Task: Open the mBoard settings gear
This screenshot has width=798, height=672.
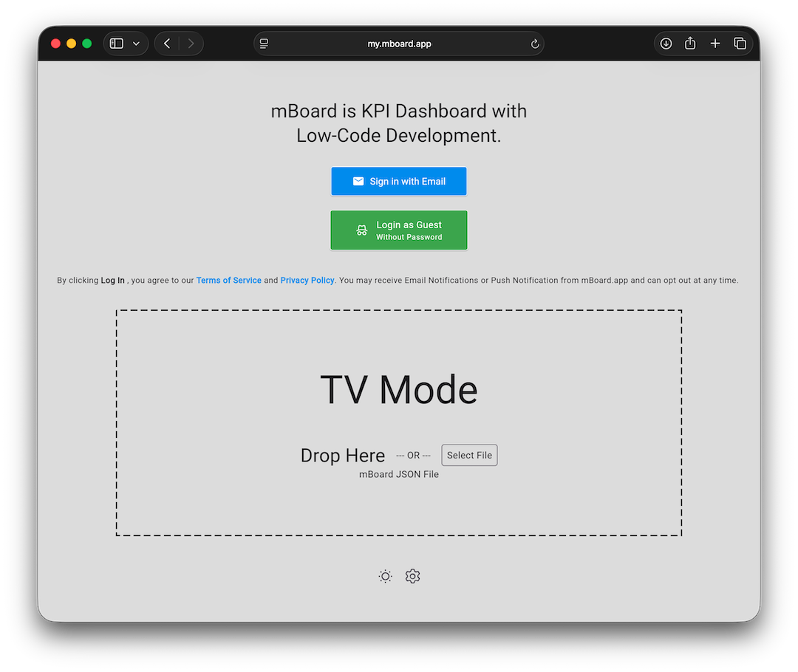Action: 412,576
